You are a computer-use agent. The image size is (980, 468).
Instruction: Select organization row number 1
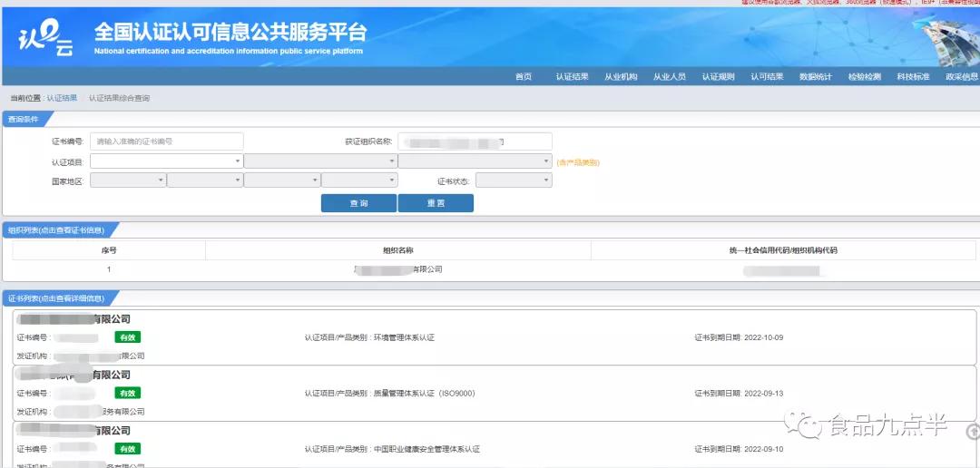[x=494, y=270]
